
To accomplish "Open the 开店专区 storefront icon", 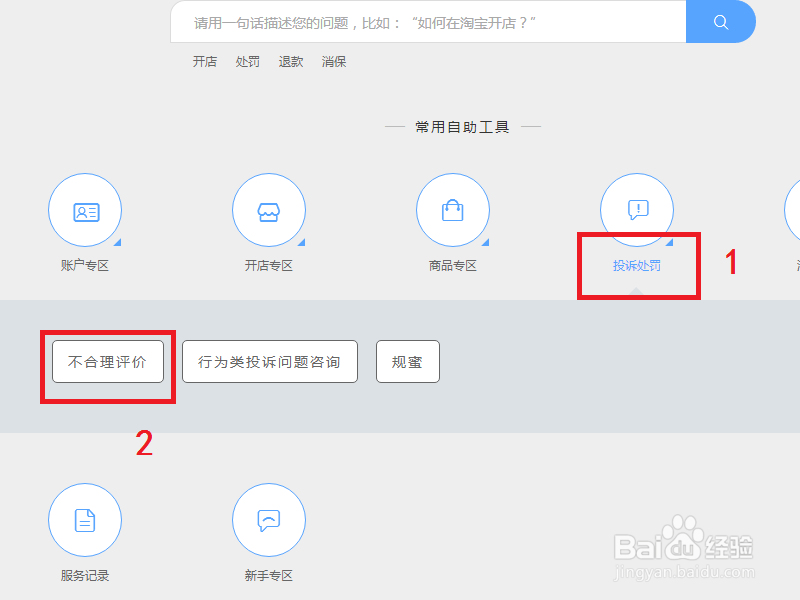I will [269, 210].
